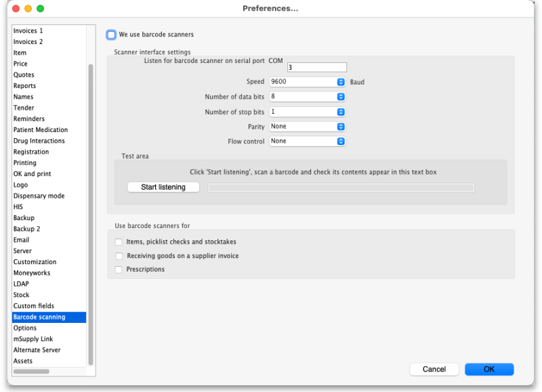Check the Prescriptions option
Image resolution: width=542 pixels, height=392 pixels.
[x=118, y=269]
